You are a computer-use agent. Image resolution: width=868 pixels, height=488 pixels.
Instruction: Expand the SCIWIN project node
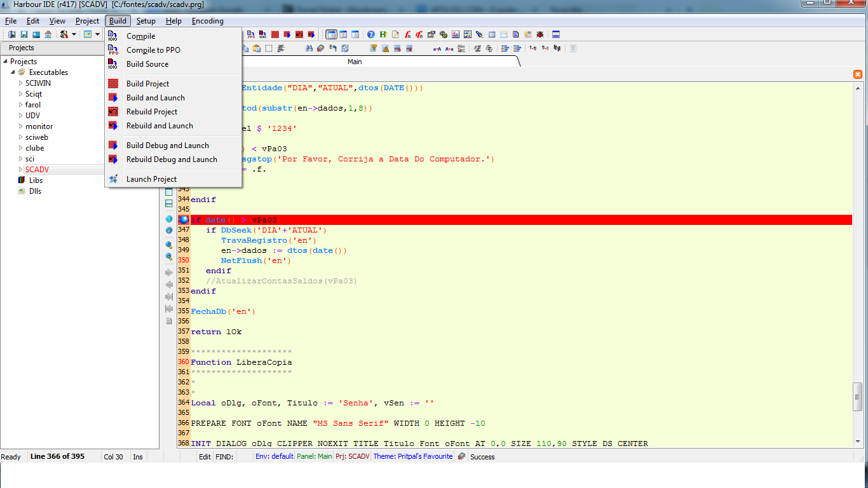pyautogui.click(x=20, y=83)
